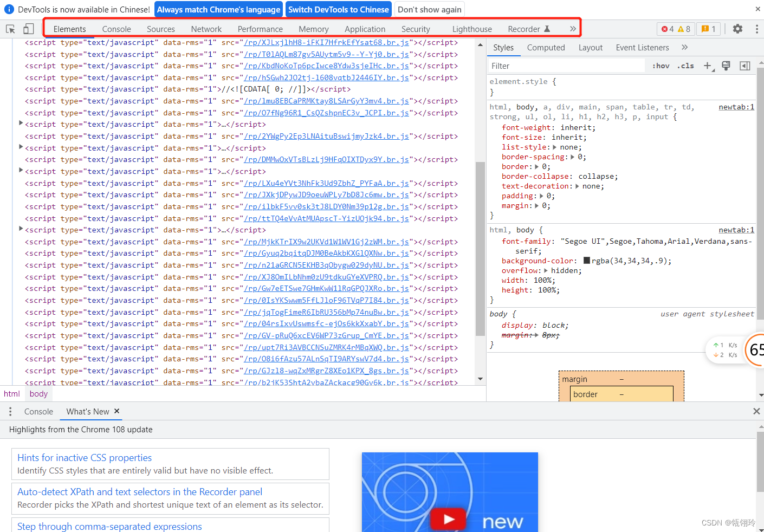Click the background-color rgba swatch

[587, 261]
